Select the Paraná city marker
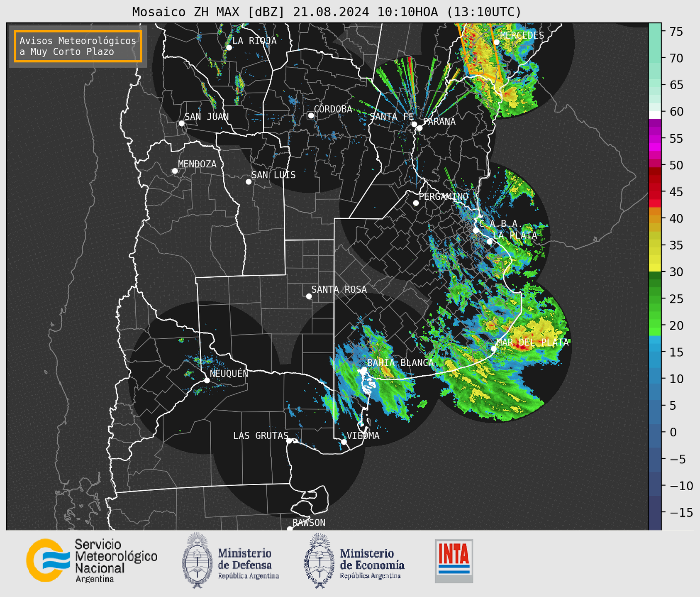Screen dimensions: 700x597 coord(420,128)
